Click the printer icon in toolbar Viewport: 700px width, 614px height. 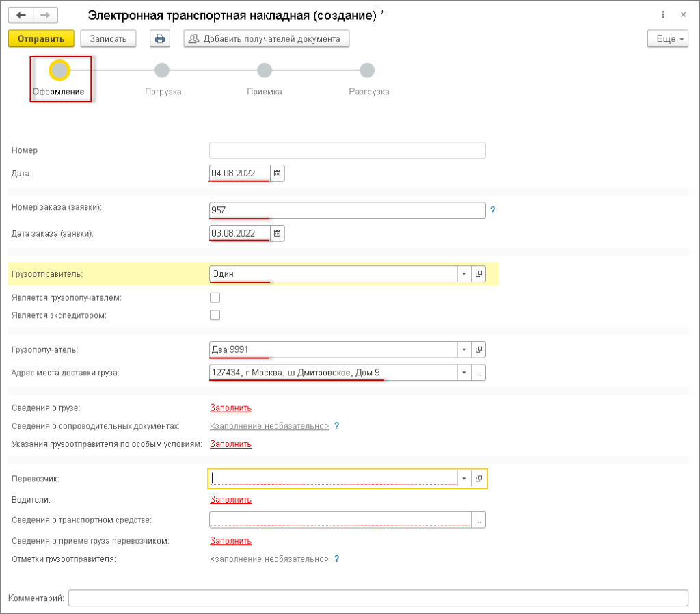point(160,39)
